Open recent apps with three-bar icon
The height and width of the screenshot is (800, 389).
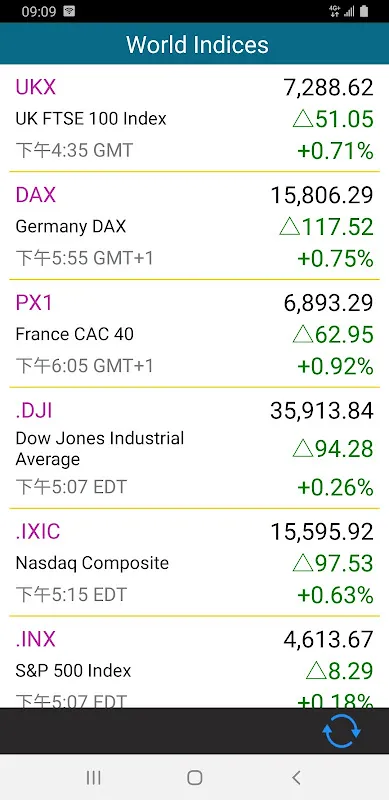click(93, 778)
